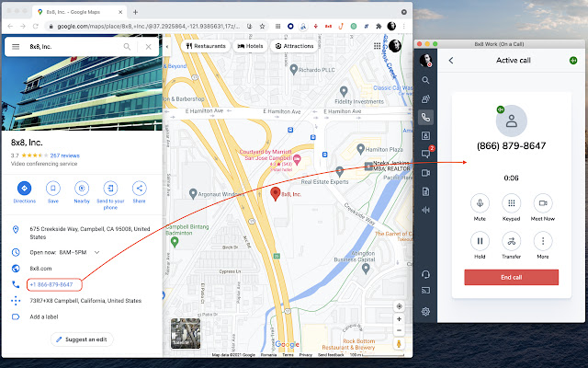Go back from Active call screen
Image resolution: width=588 pixels, height=368 pixels.
[x=451, y=61]
